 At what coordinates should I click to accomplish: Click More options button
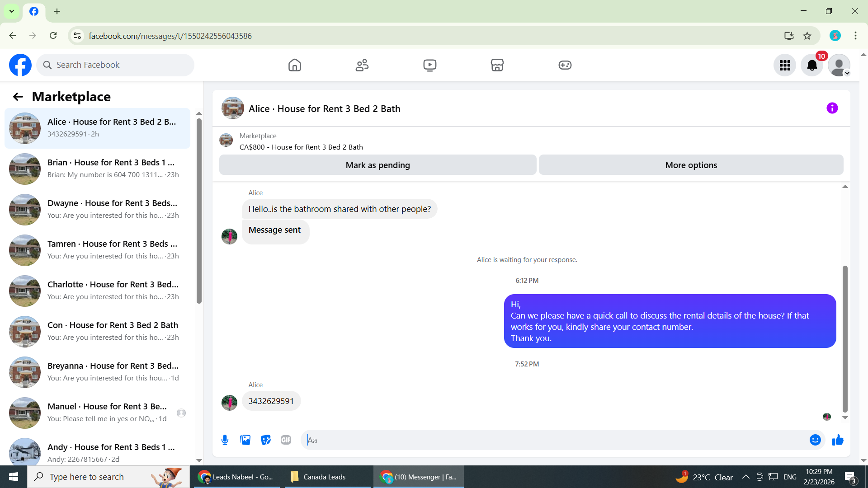691,165
